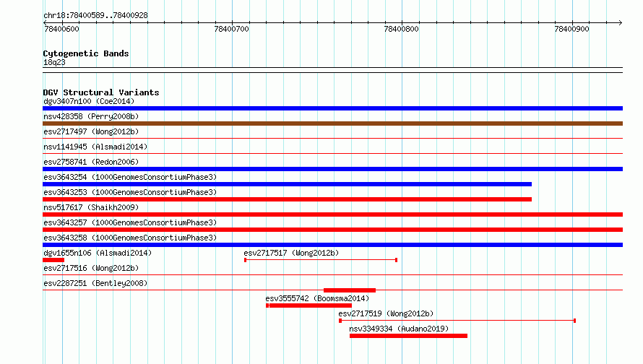Viewport: 643px width, 364px height.
Task: Click the blue bar of esv3643258
Action: 332,245
